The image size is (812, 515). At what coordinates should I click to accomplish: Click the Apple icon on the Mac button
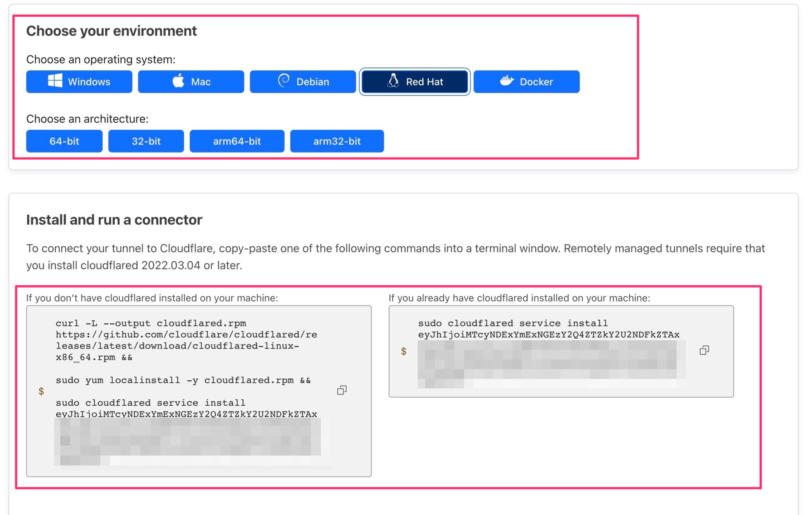[x=178, y=81]
